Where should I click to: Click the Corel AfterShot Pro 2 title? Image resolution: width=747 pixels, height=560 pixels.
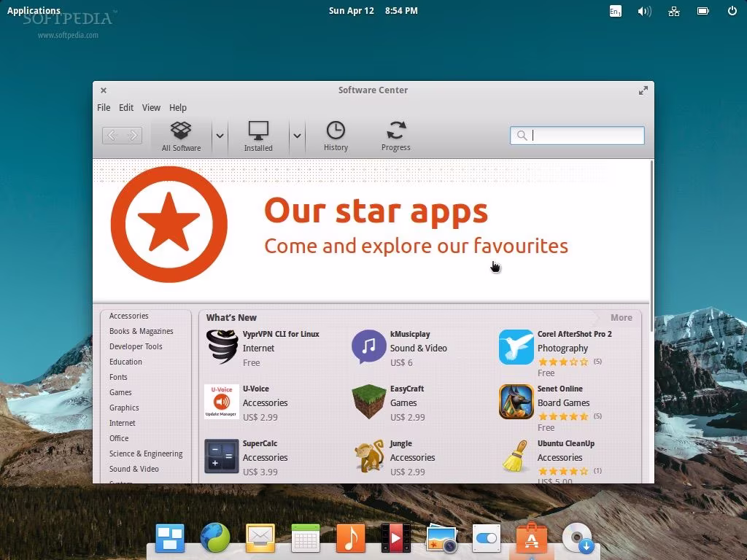tap(575, 334)
